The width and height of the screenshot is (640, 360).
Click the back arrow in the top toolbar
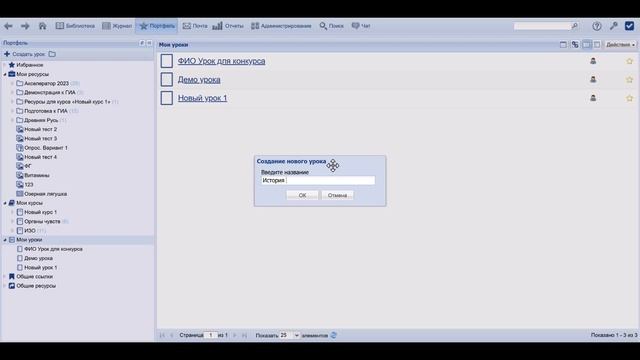click(x=8, y=26)
